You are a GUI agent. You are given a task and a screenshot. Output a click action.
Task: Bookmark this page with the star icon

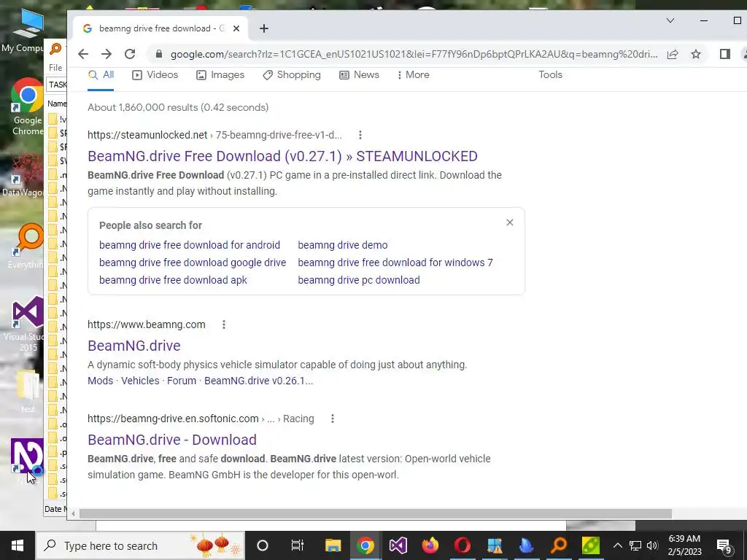click(695, 54)
